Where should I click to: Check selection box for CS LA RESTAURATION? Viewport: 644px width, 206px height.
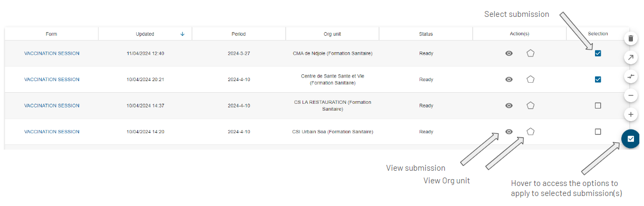(598, 105)
